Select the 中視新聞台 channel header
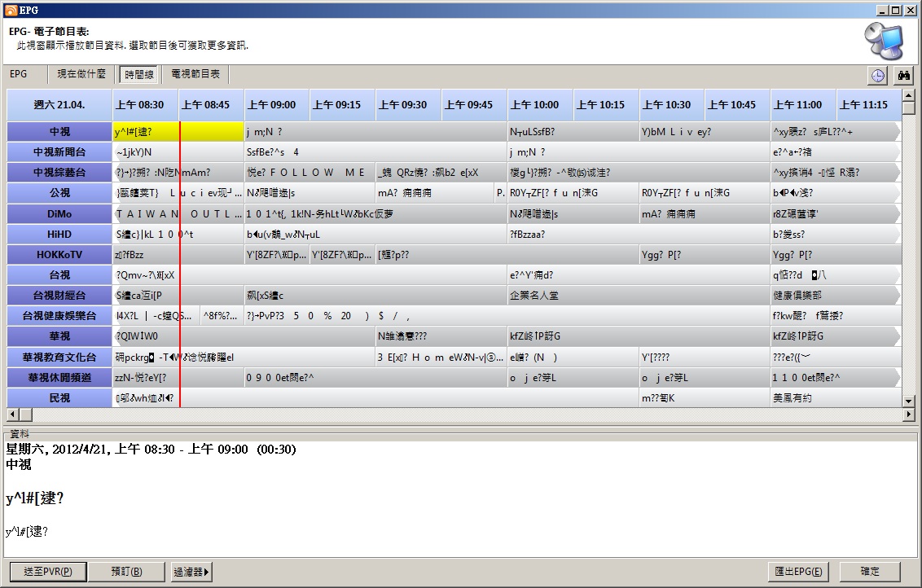Image resolution: width=922 pixels, height=588 pixels. point(59,152)
